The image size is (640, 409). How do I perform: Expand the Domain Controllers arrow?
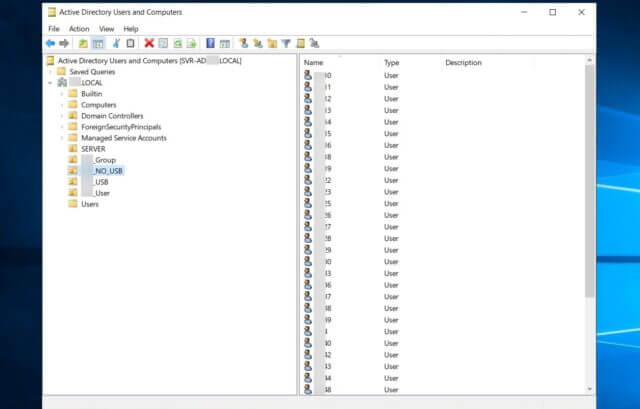pos(62,116)
